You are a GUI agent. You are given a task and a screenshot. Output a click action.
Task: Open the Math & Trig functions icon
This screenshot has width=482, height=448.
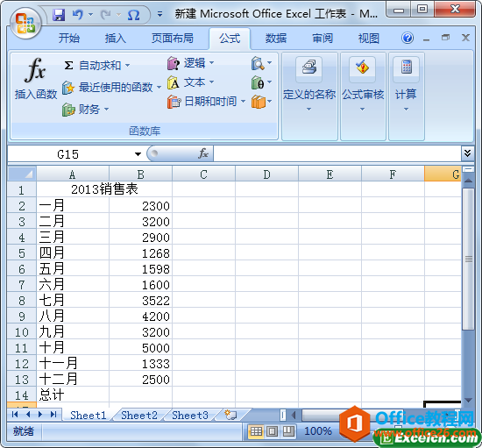click(261, 82)
